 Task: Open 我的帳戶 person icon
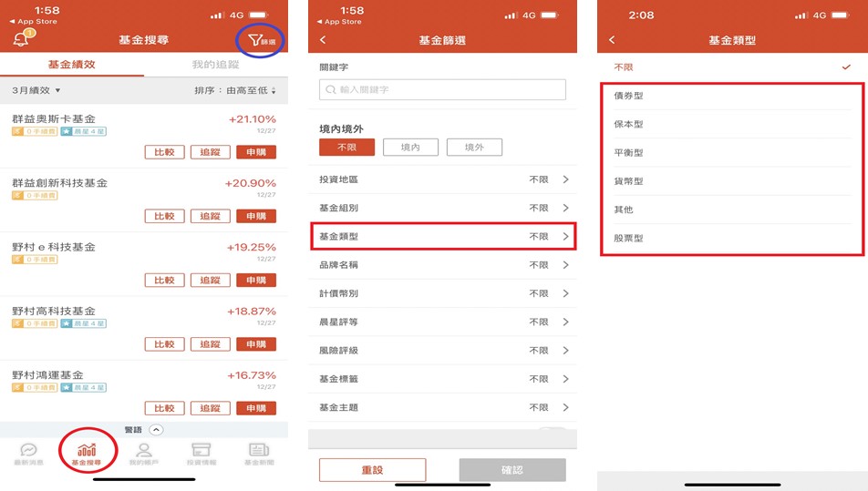coord(144,454)
